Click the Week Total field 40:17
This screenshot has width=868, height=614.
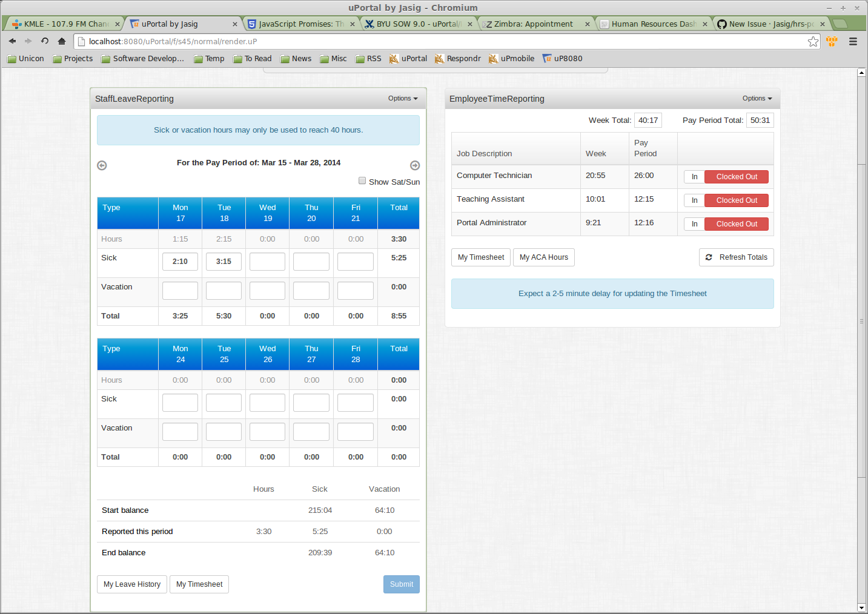click(648, 120)
